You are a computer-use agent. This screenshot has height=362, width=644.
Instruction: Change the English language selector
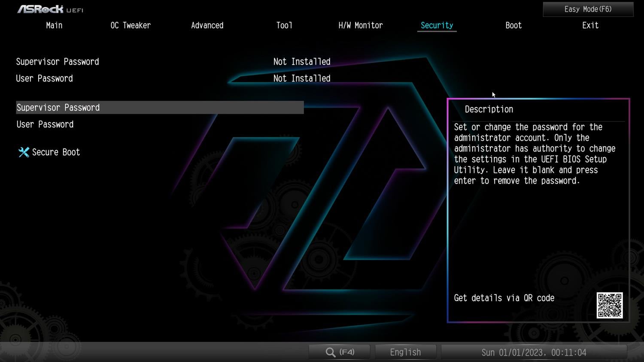(405, 352)
